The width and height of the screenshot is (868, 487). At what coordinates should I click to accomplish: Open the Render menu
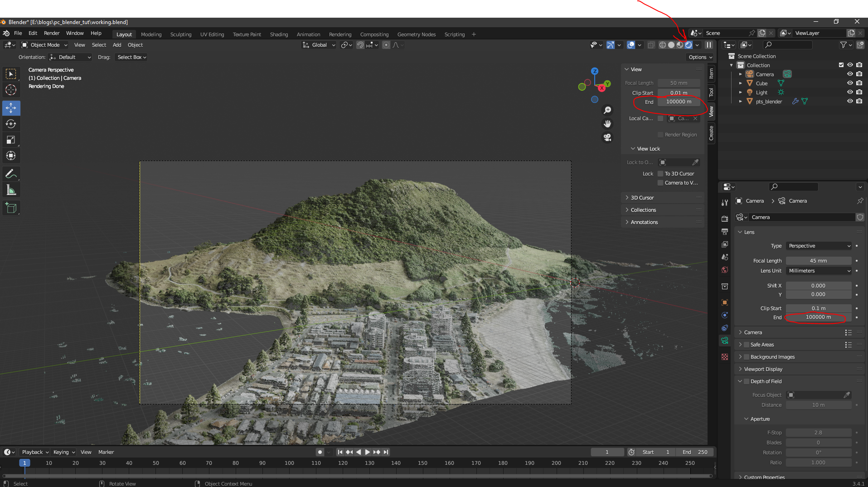point(52,33)
